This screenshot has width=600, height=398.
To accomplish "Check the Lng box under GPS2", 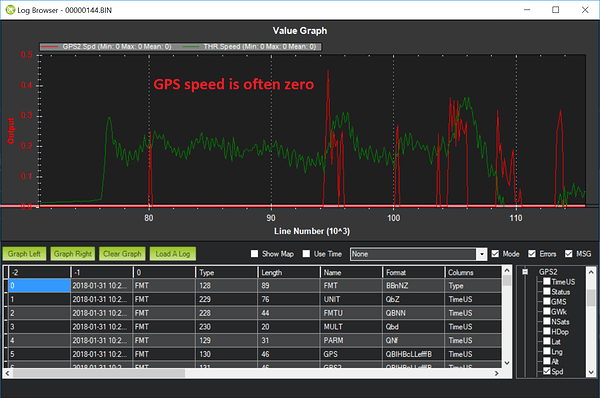I will coord(547,351).
